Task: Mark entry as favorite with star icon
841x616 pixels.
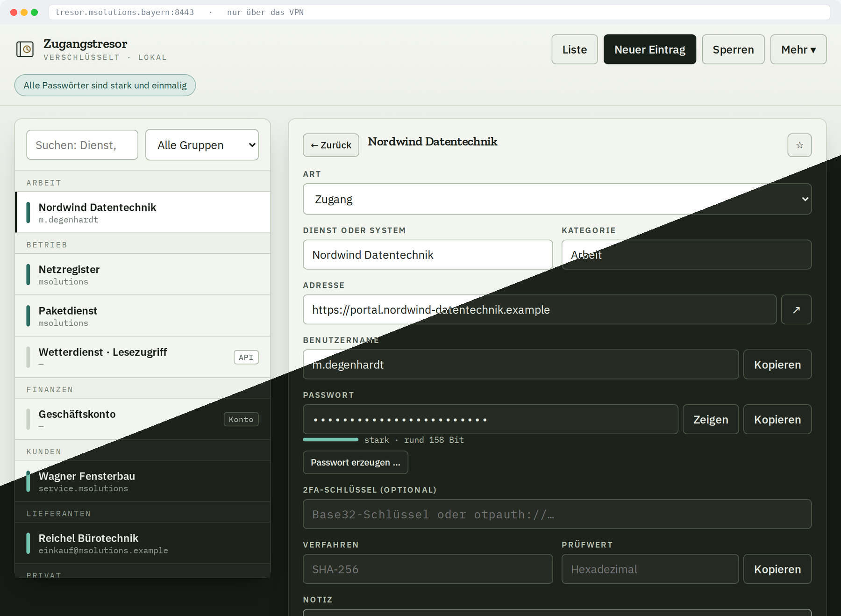Action: point(799,145)
